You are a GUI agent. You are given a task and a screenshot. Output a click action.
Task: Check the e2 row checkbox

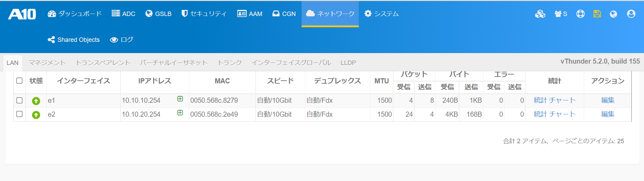[x=19, y=114]
